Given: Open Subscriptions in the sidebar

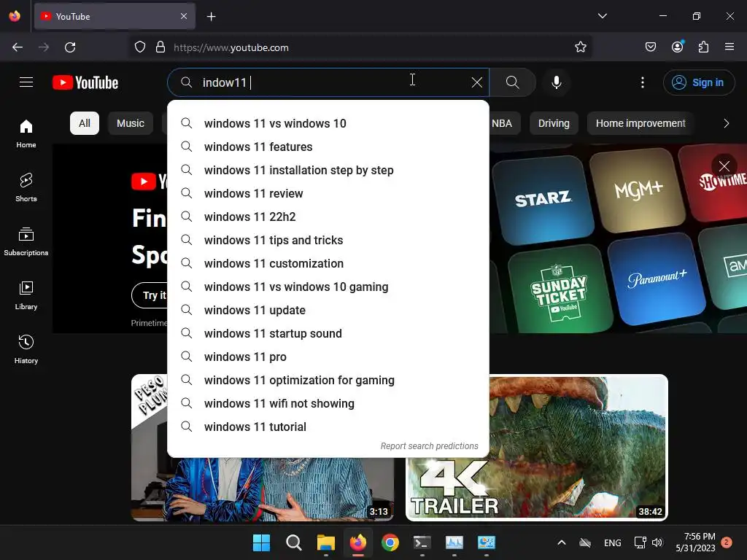Looking at the screenshot, I should pyautogui.click(x=26, y=242).
